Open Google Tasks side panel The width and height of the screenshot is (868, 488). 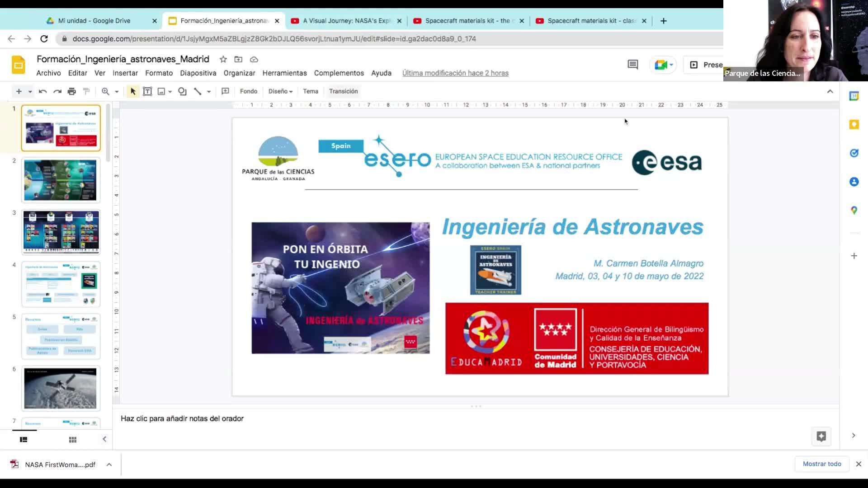coord(854,153)
